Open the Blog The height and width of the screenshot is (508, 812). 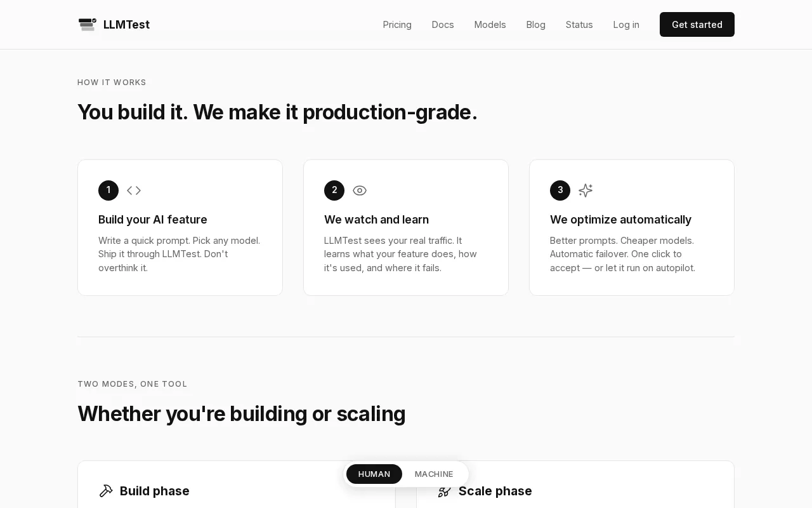(x=535, y=25)
